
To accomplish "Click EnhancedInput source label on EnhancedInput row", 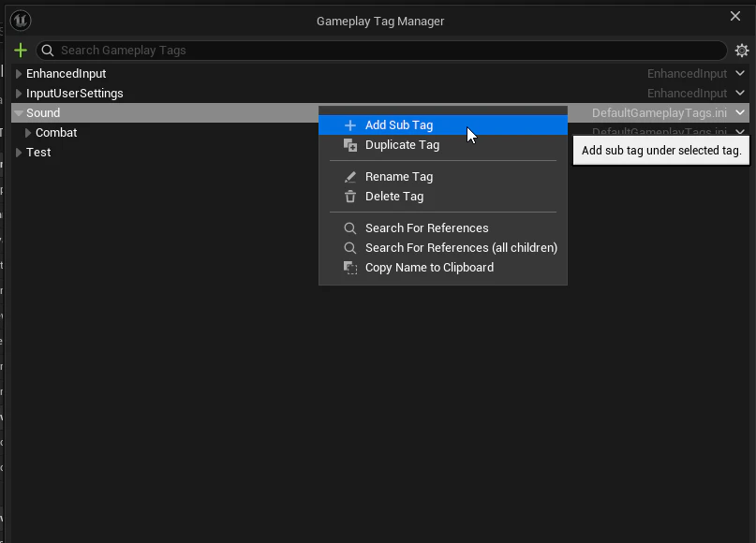I will click(x=687, y=74).
